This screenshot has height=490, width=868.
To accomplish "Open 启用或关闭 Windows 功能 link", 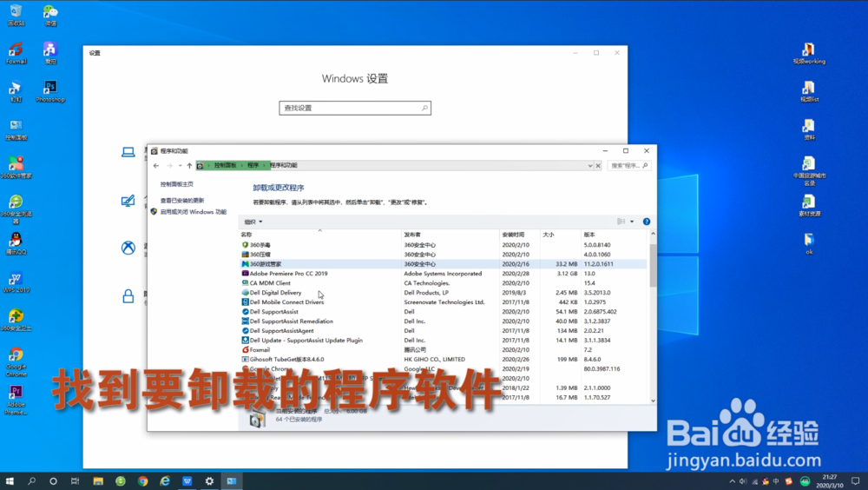I will 194,212.
